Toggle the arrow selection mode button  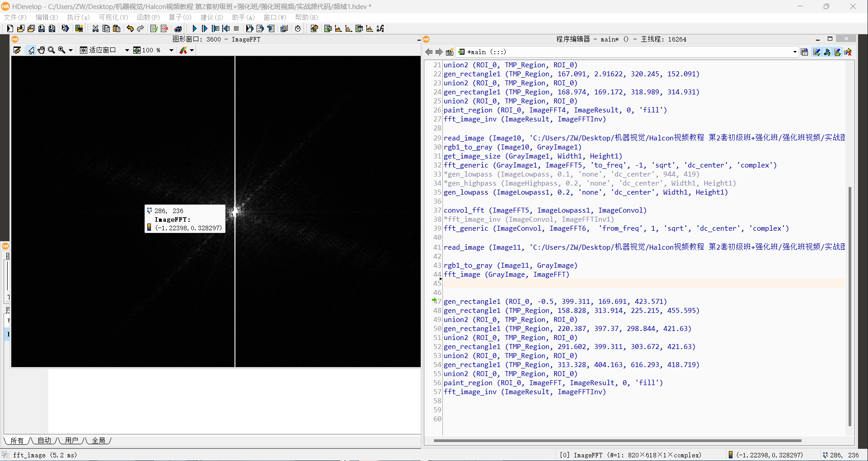(x=31, y=50)
